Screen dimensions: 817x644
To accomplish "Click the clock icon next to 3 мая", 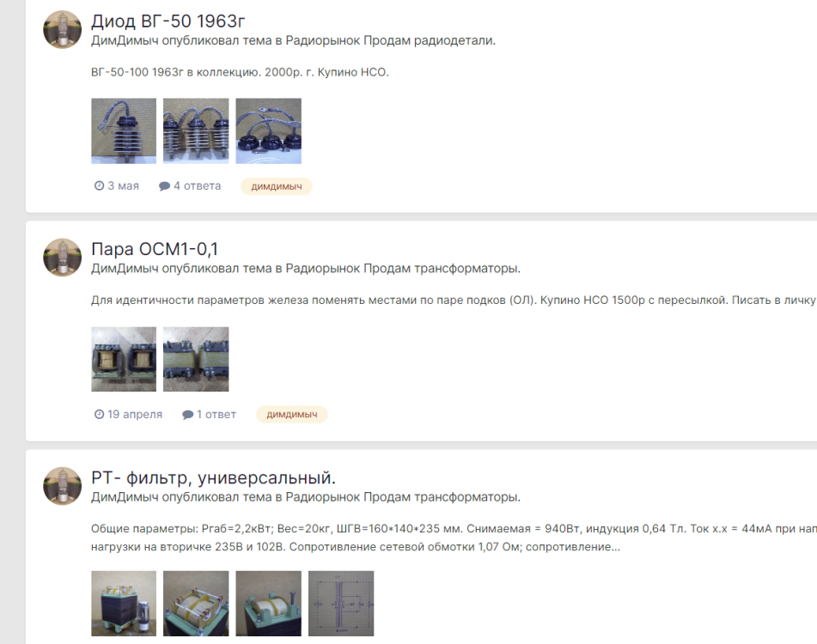I will point(99,185).
